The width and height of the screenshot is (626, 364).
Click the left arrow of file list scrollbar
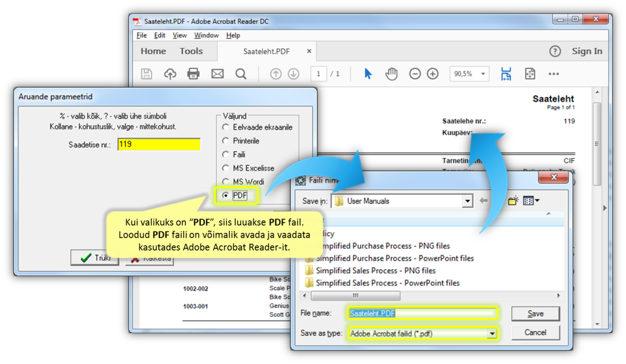coord(305,296)
